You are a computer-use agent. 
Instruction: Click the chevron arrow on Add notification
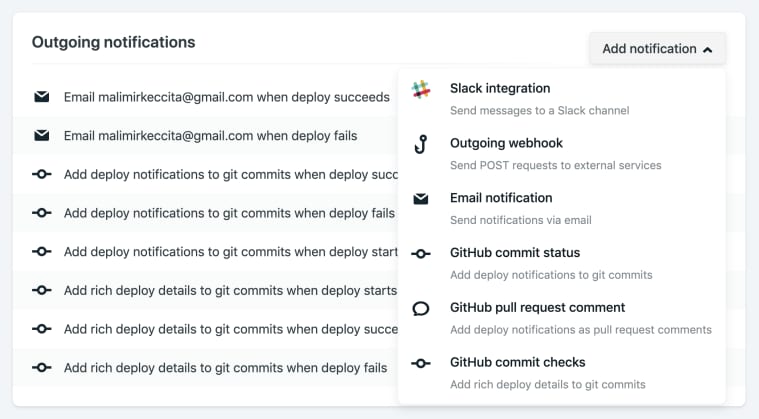point(708,49)
